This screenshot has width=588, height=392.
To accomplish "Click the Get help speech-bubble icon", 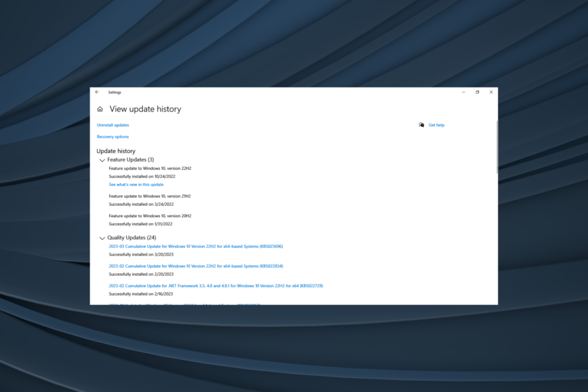I will pyautogui.click(x=422, y=125).
